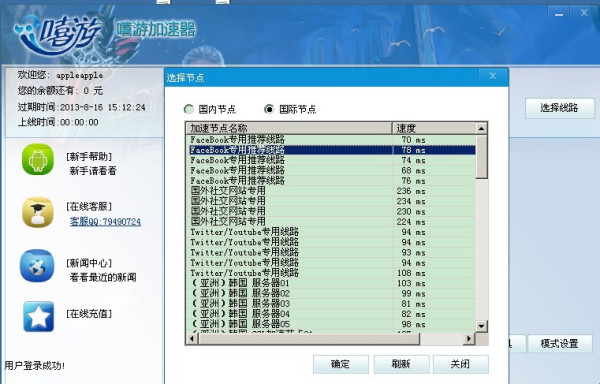Select the 国外社交网站专用 row with 234 ms
600x384 pixels.
(x=331, y=201)
